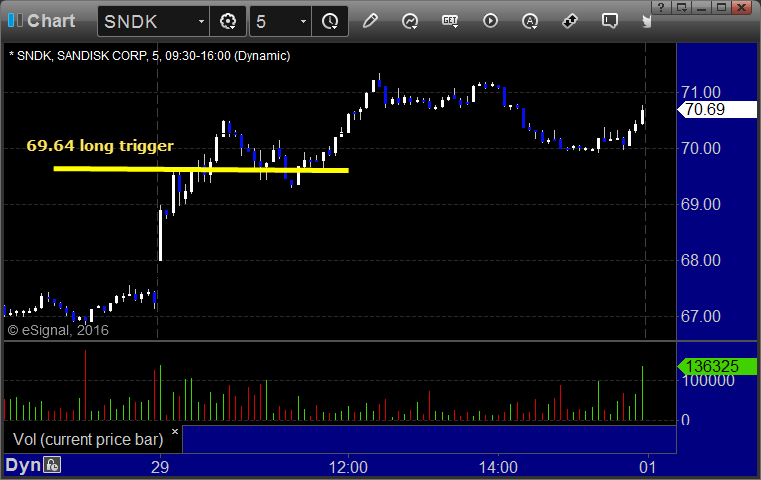761x480 pixels.
Task: Click the 68.00 price scale label
Action: point(701,261)
